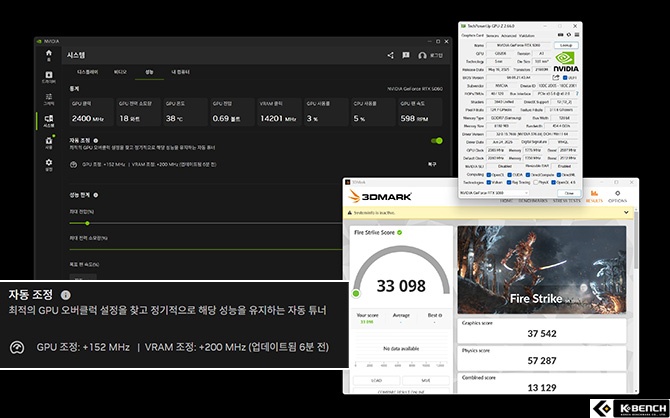
Task: Click the NVIDIA logo in GPU-Z
Action: tap(566, 62)
